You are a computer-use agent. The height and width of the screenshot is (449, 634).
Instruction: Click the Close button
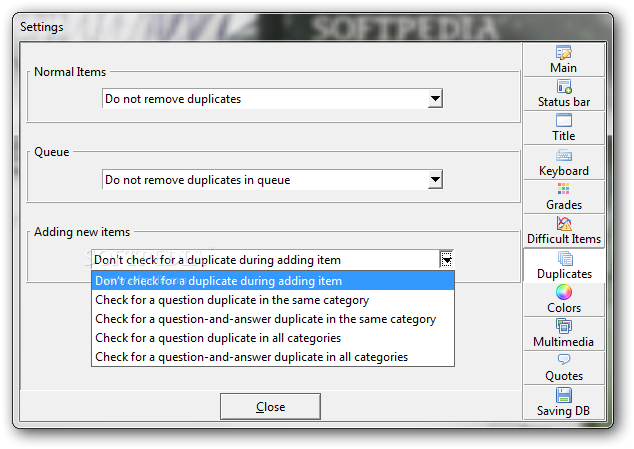pos(270,407)
